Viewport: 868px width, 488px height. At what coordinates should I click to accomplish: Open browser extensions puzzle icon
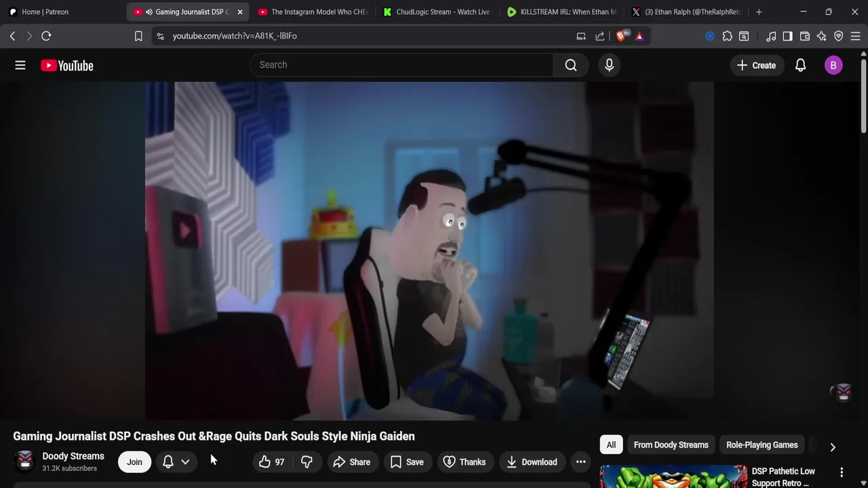point(727,36)
